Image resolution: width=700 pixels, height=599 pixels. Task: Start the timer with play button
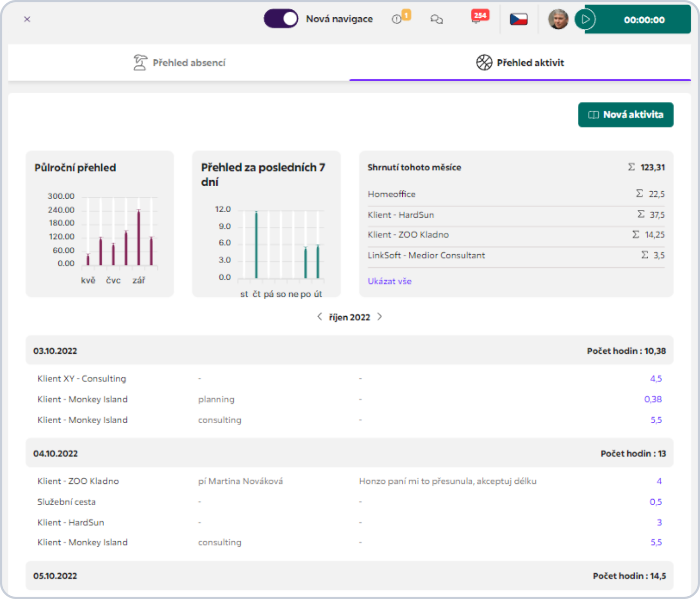585,20
